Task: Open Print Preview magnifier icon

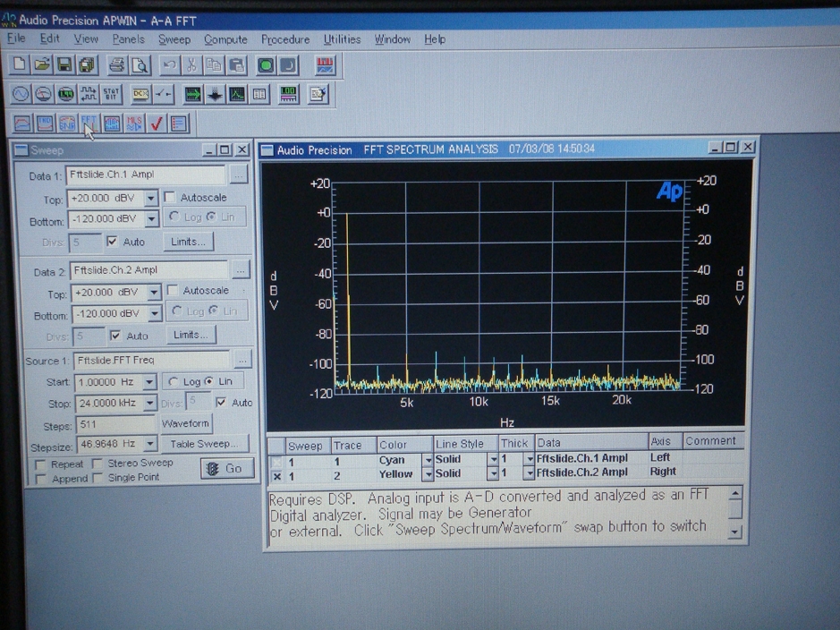Action: click(140, 65)
